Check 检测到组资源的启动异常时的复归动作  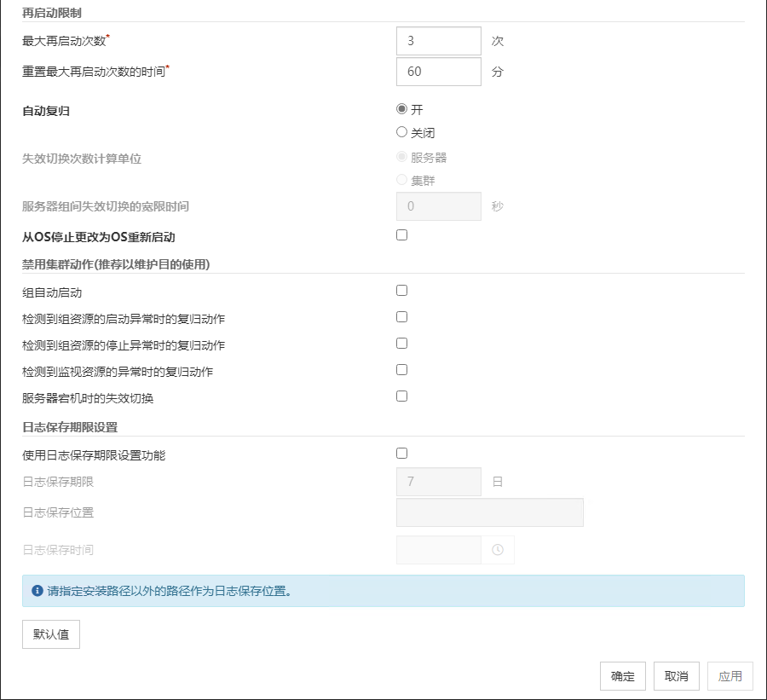point(402,317)
